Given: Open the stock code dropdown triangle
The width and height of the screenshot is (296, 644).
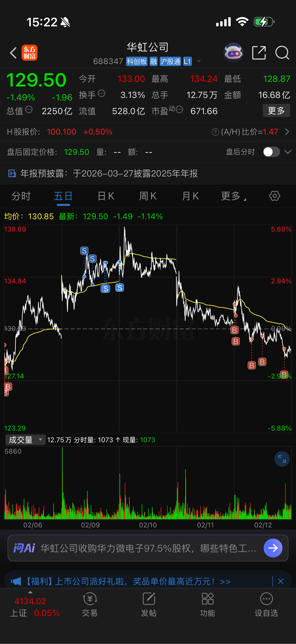Looking at the screenshot, I should click(199, 61).
